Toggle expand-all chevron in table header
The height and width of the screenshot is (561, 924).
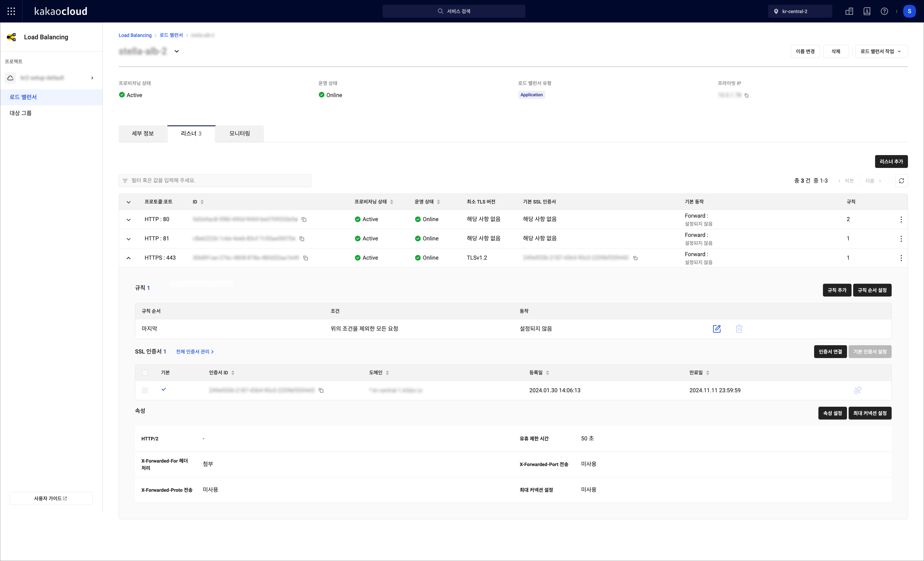(x=129, y=202)
